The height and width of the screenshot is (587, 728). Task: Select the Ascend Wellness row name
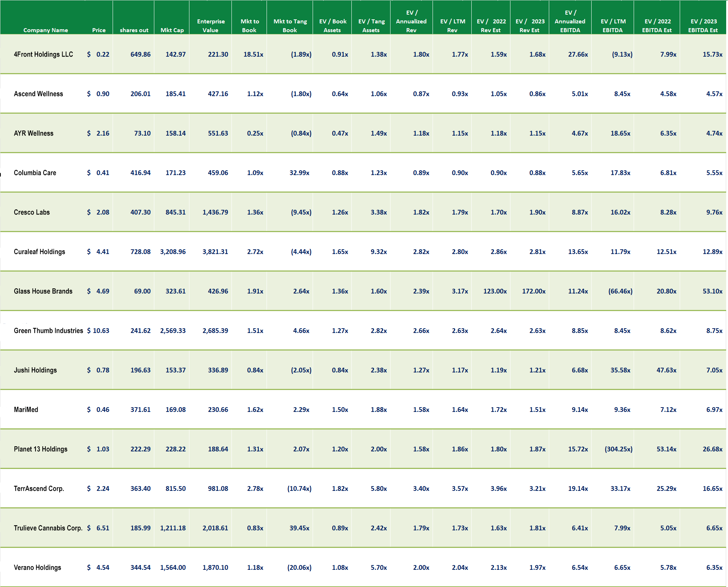pos(38,94)
